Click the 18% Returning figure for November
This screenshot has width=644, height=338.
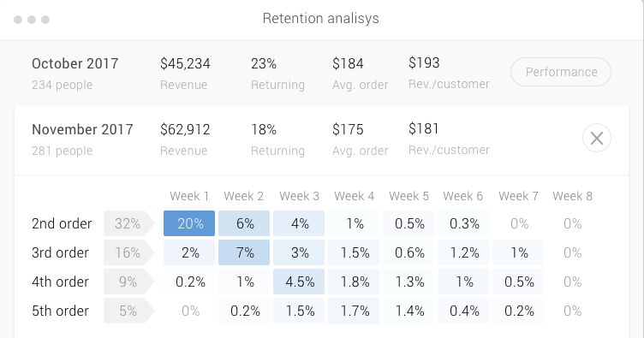click(x=264, y=129)
